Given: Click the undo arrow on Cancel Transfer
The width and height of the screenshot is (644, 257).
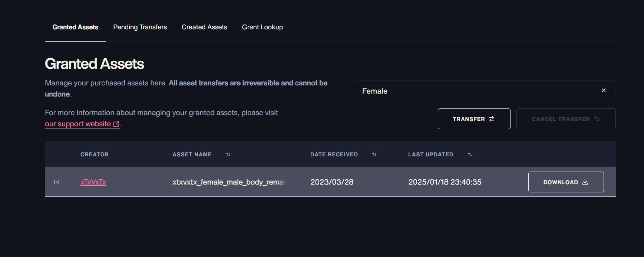Looking at the screenshot, I should (x=597, y=119).
